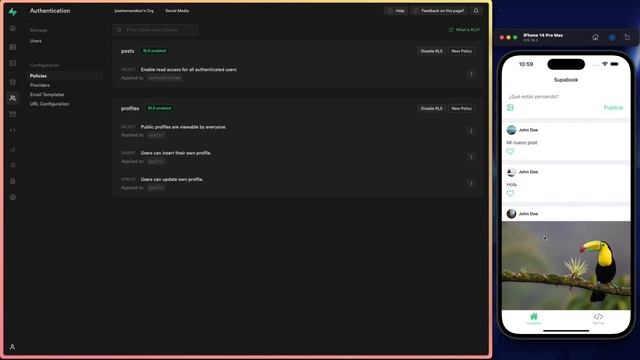Open the Table Editor sidebar icon
Image resolution: width=640 pixels, height=360 pixels.
[13, 47]
